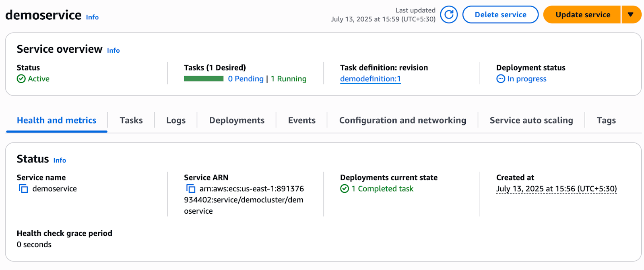Copy the Service ARN icon

[190, 189]
